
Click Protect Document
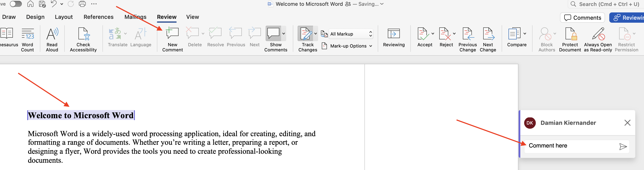click(x=570, y=39)
